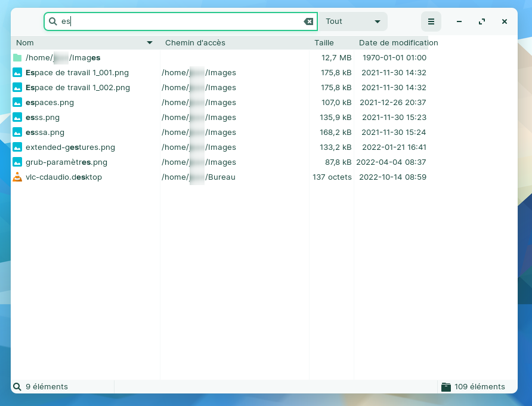Click inside the search text field

pos(179,21)
